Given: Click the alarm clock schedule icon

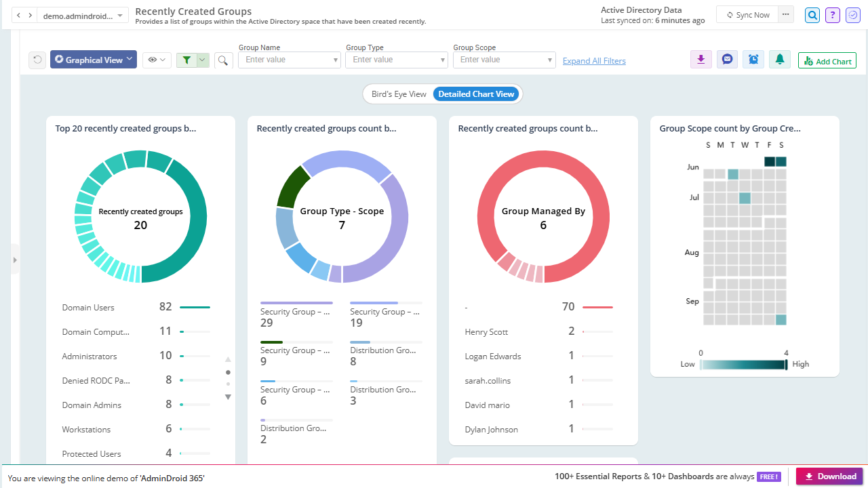Looking at the screenshot, I should point(753,60).
